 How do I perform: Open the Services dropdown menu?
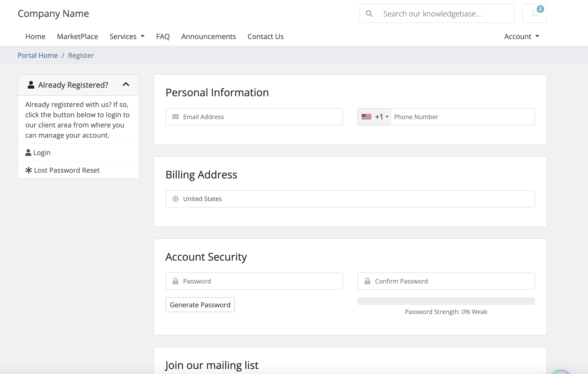point(127,37)
